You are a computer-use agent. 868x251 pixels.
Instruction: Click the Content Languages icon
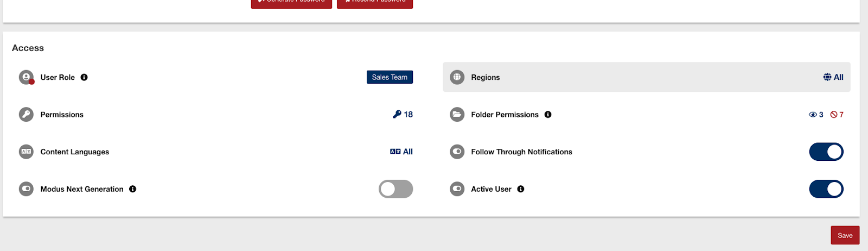pyautogui.click(x=26, y=152)
